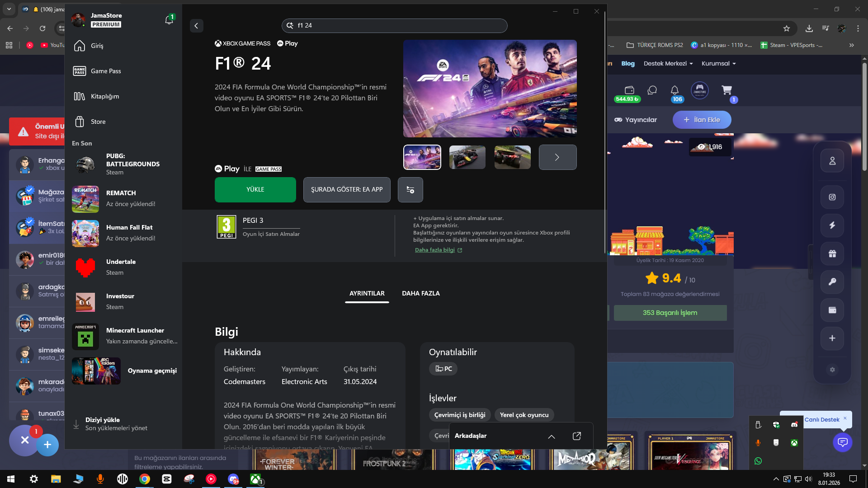Open Human Fall Flat from recent list
The image size is (868, 488).
click(123, 233)
